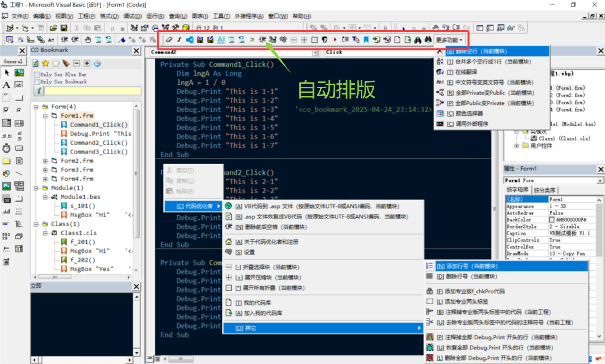Enable the 'Only See Bookmark' checkbox
The width and height of the screenshot is (605, 364).
click(x=37, y=82)
